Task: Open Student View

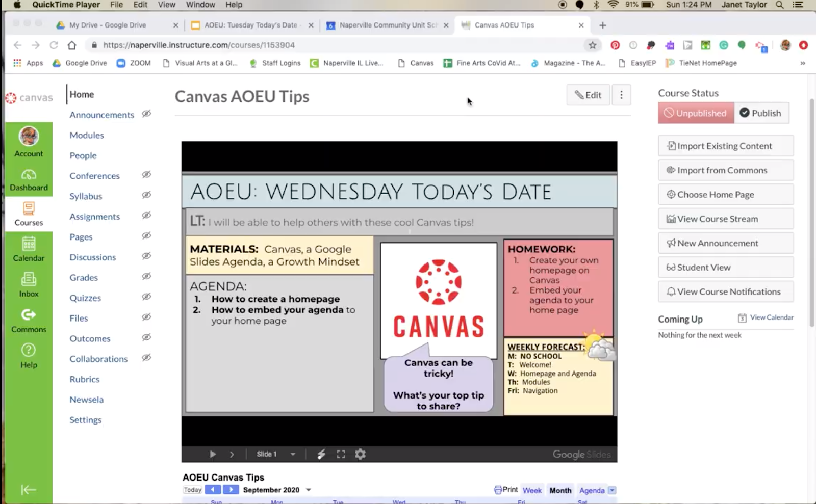Action: pos(726,268)
